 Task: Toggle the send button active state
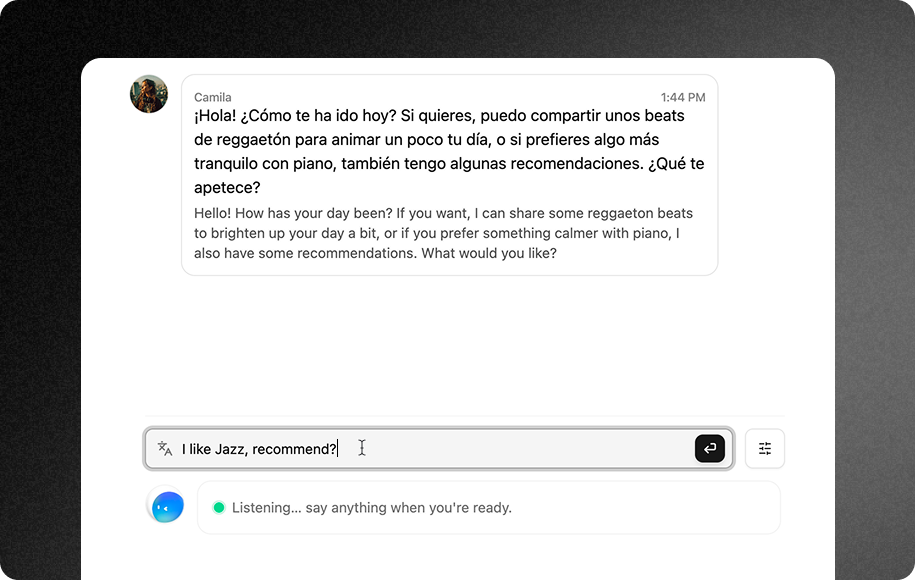click(x=709, y=448)
